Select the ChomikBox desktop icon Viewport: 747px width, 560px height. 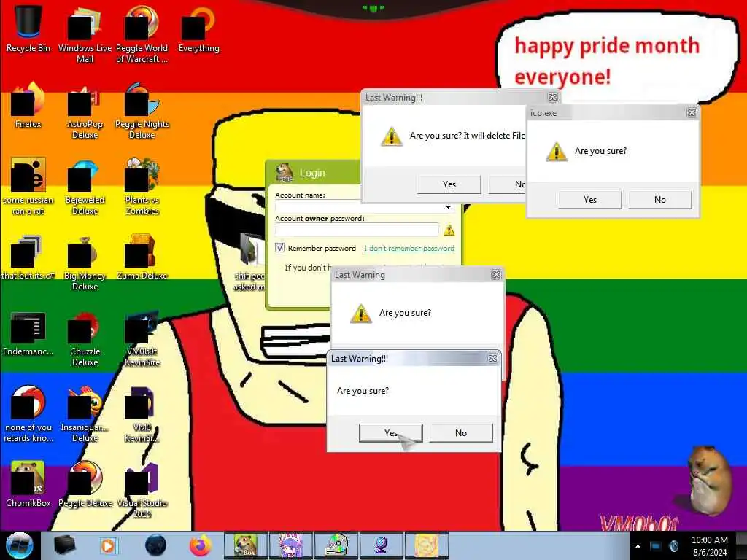[28, 483]
